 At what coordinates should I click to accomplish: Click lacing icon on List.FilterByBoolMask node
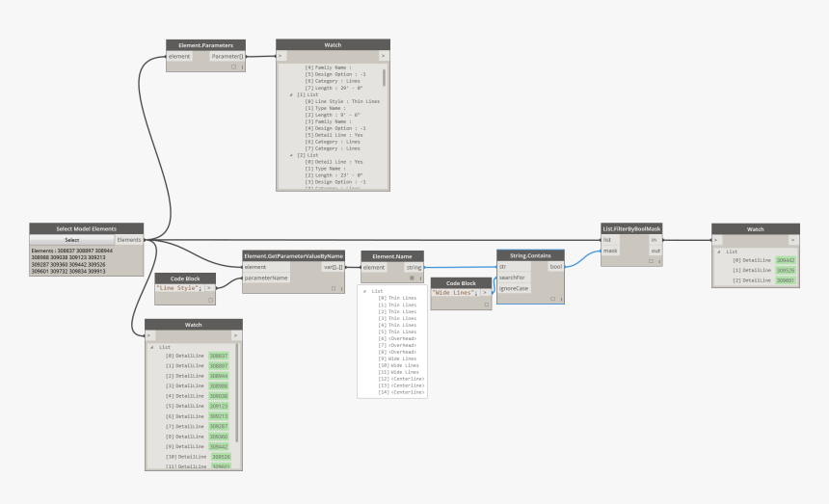coord(659,261)
